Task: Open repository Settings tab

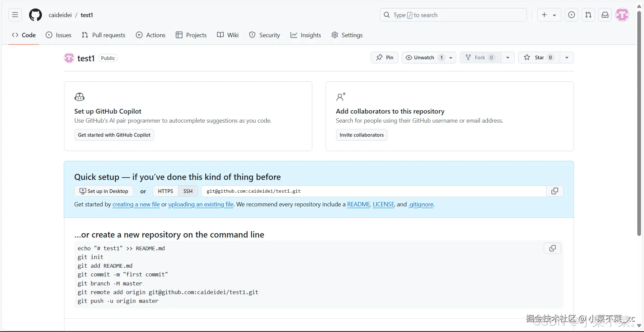Action: [x=347, y=35]
